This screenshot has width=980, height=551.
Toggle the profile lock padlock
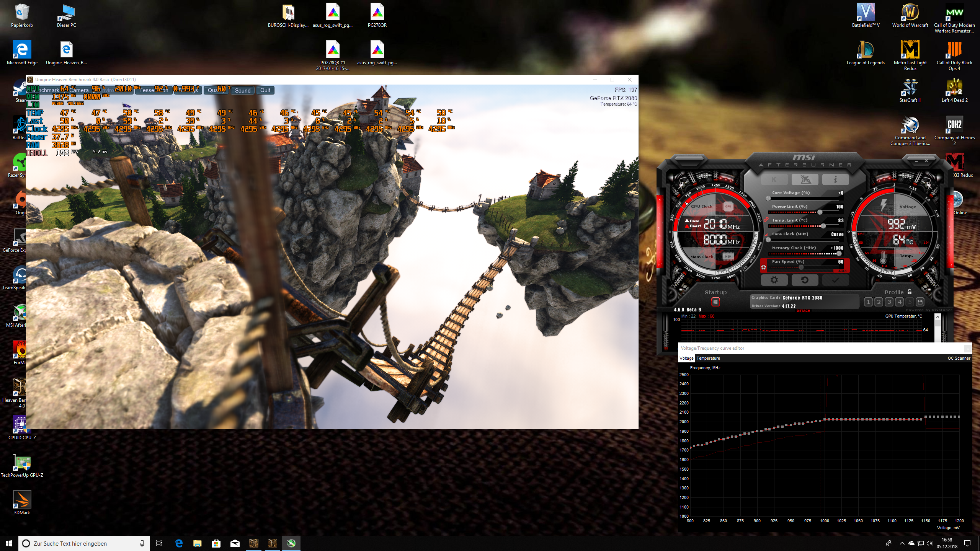(910, 292)
